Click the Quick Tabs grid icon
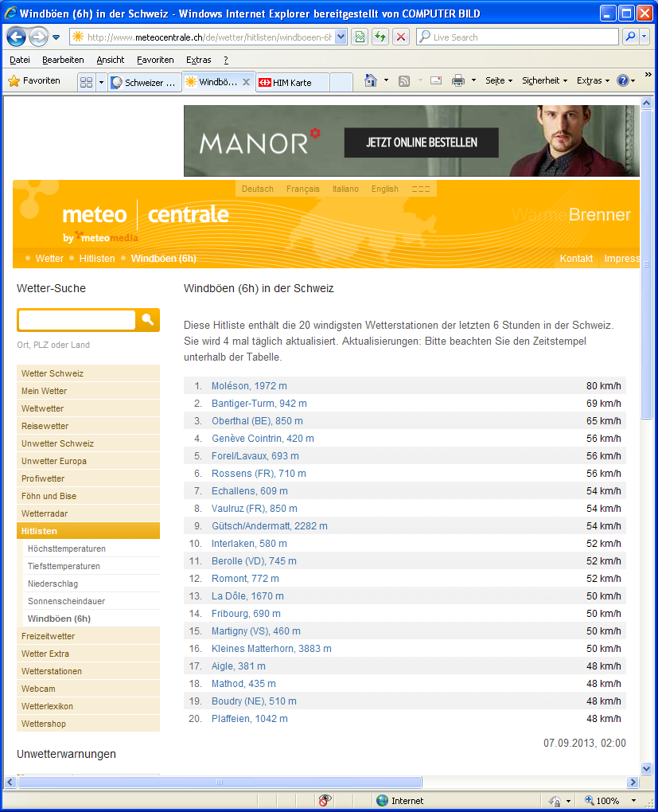658x812 pixels. (87, 82)
